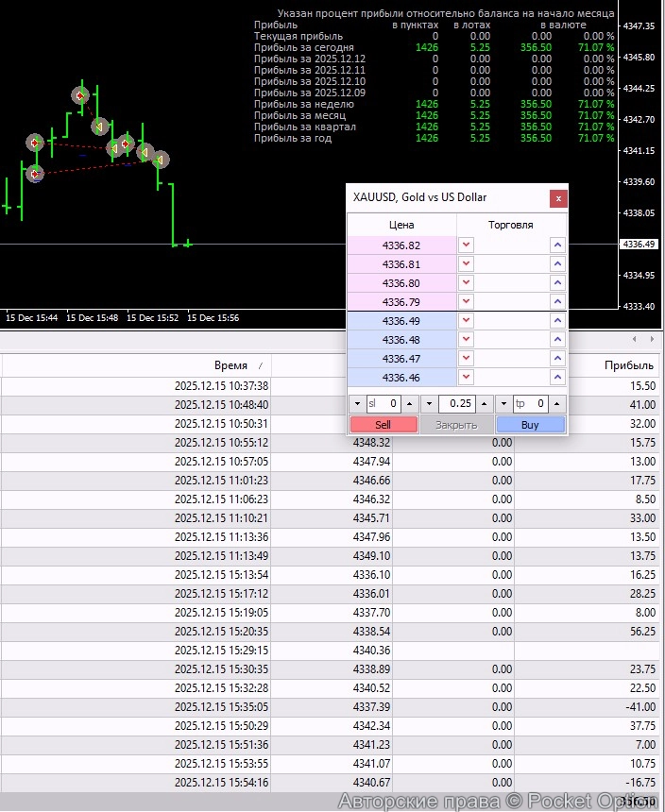
Task: Increase the 0.25 lot volume
Action: pos(482,403)
